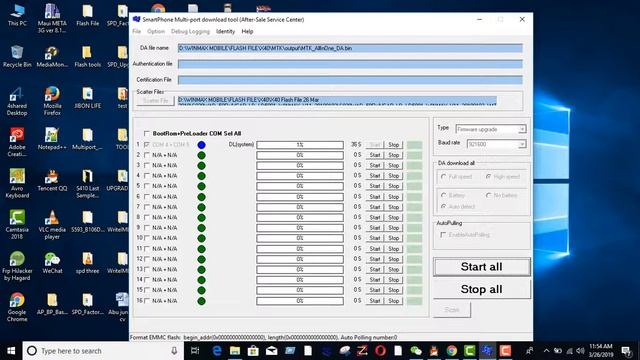Click Stop button for port 1
The height and width of the screenshot is (360, 640).
point(393,144)
